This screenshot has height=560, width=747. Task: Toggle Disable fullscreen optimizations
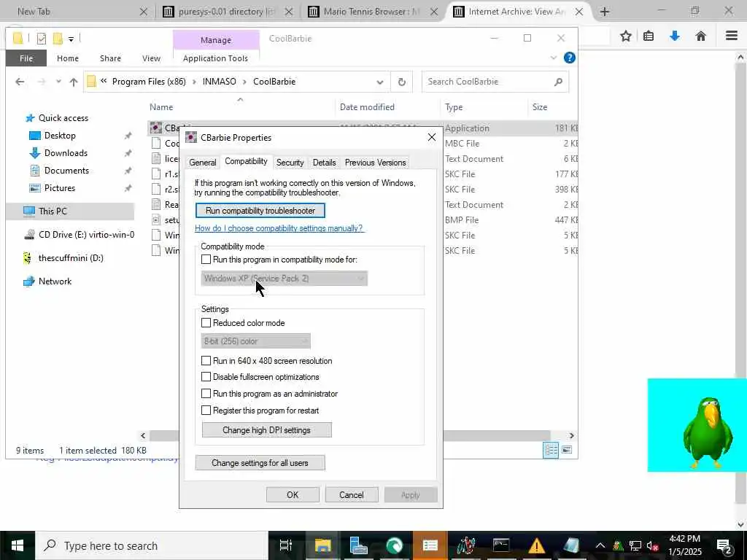[206, 377]
